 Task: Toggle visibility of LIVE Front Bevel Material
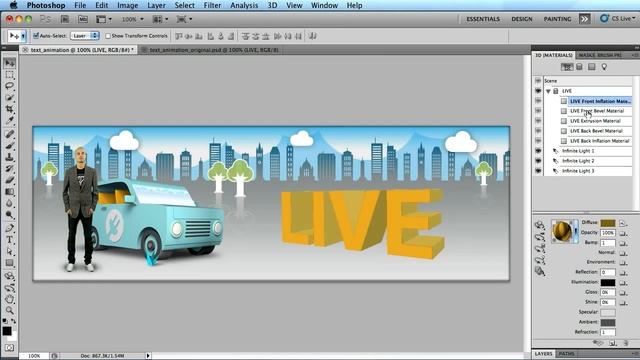538,111
